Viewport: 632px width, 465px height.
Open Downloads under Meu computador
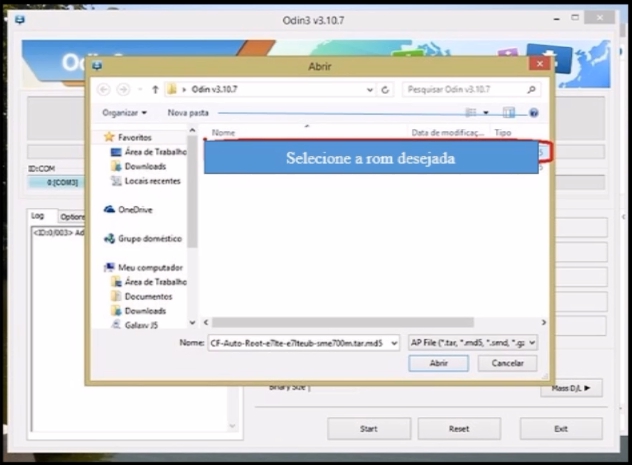click(145, 311)
